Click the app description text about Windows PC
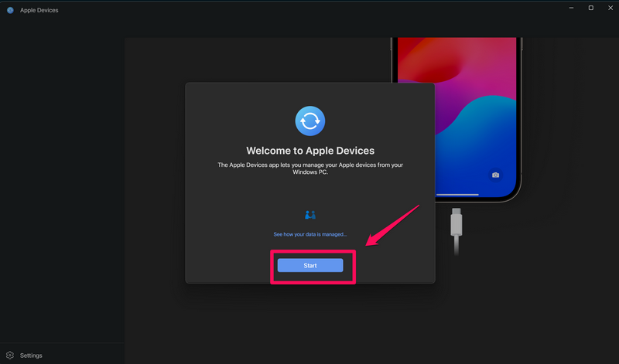This screenshot has height=364, width=619. tap(310, 168)
